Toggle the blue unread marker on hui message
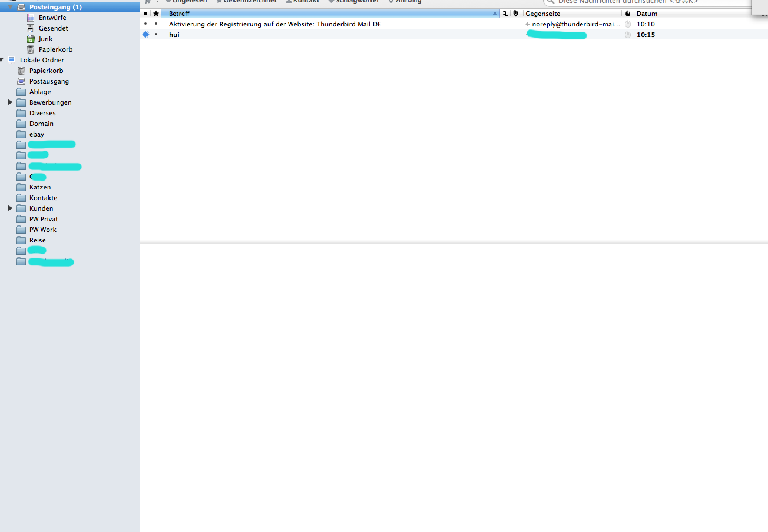768x532 pixels. 145,35
